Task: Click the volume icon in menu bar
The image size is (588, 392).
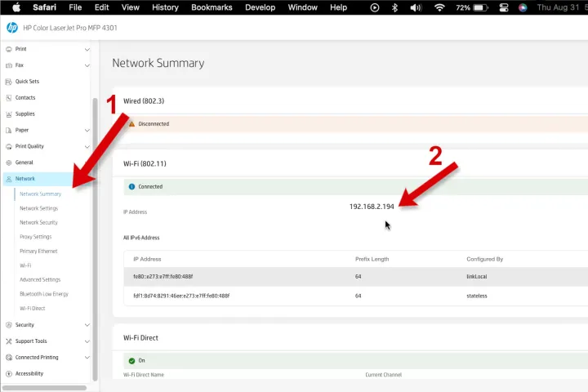Action: pyautogui.click(x=416, y=7)
